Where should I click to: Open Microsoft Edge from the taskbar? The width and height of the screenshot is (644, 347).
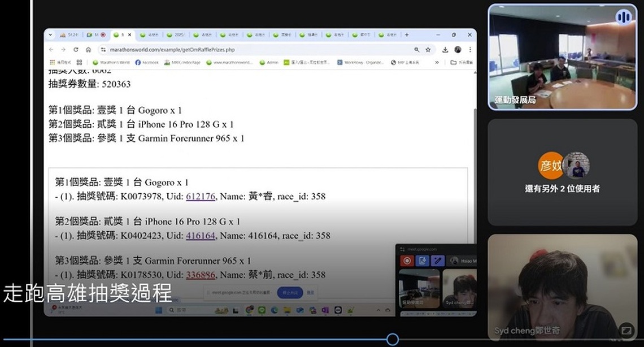tap(275, 310)
